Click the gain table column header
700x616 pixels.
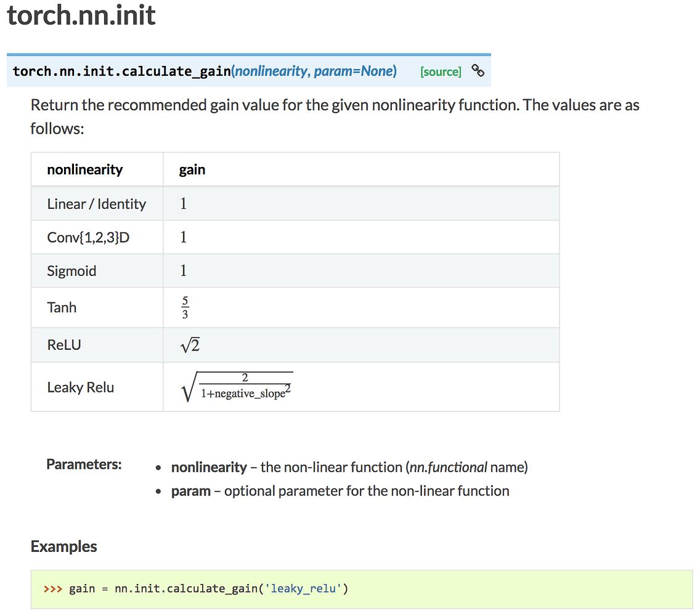(192, 169)
